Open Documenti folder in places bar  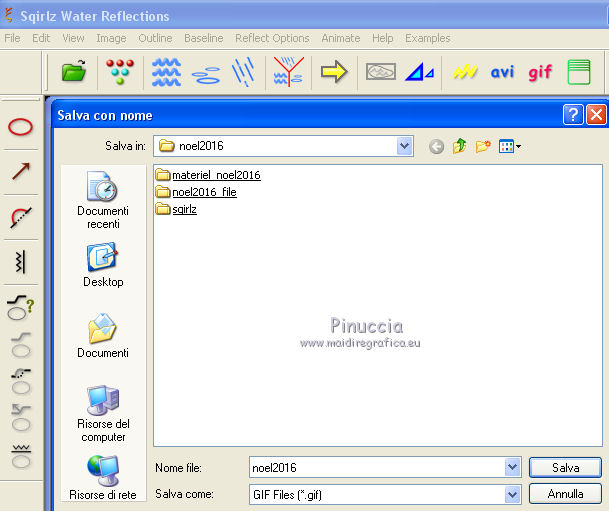[x=103, y=336]
